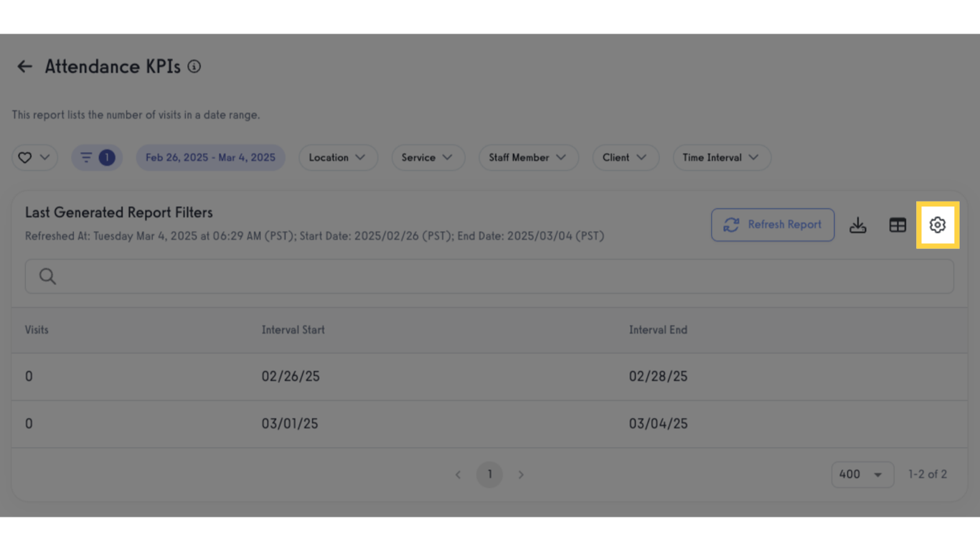Open the report settings gear icon
Viewport: 980px width, 551px height.
(937, 225)
